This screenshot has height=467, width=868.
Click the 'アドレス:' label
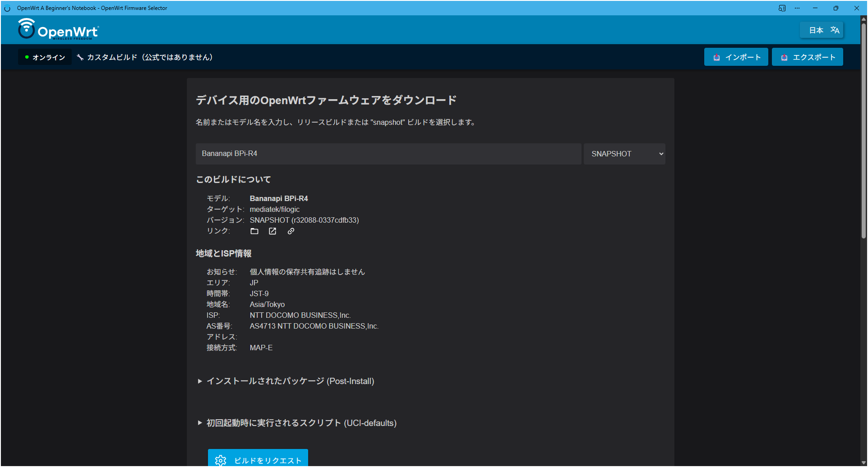[x=222, y=337]
